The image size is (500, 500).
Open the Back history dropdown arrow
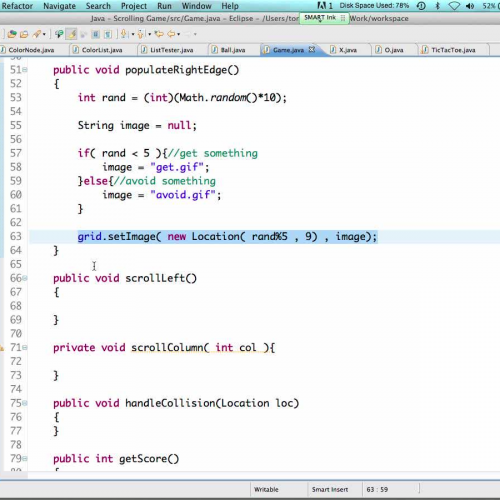(179, 34)
